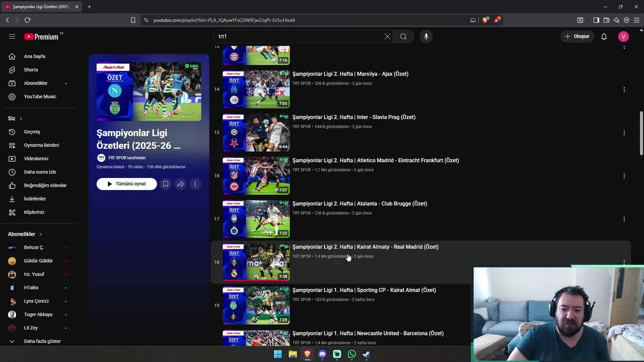This screenshot has height=362, width=644.
Task: Open File Explorer from taskbar
Action: coord(292,354)
